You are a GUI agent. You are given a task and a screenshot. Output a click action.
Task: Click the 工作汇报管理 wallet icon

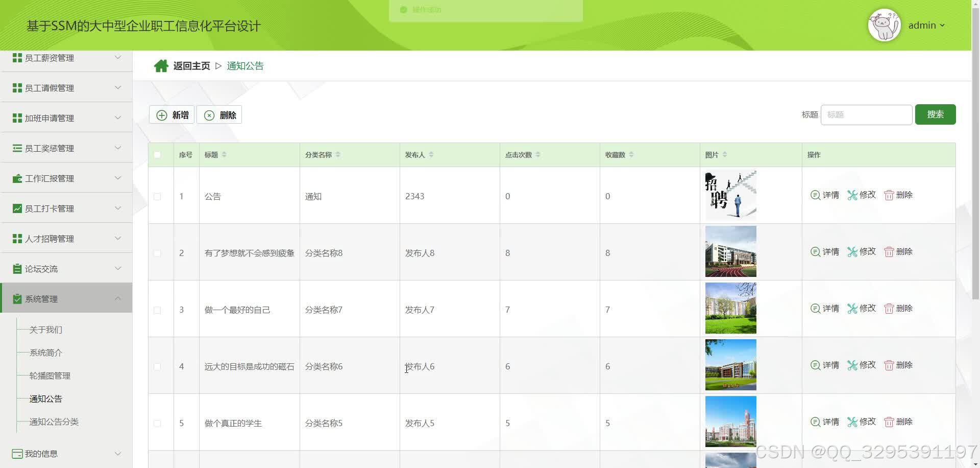pos(17,178)
